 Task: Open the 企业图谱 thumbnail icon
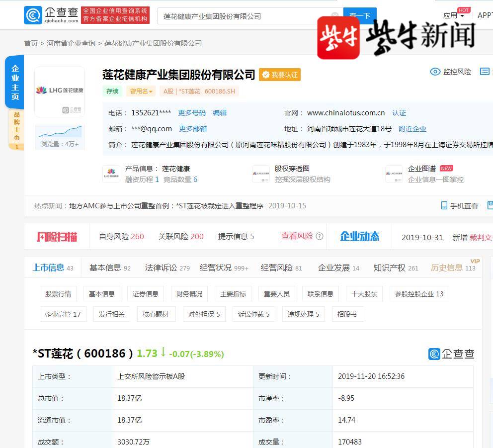click(394, 174)
